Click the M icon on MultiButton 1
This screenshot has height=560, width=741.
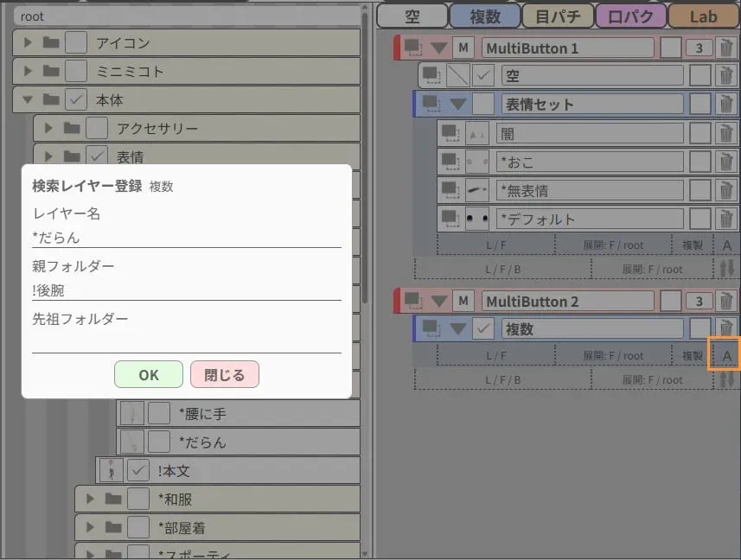463,48
